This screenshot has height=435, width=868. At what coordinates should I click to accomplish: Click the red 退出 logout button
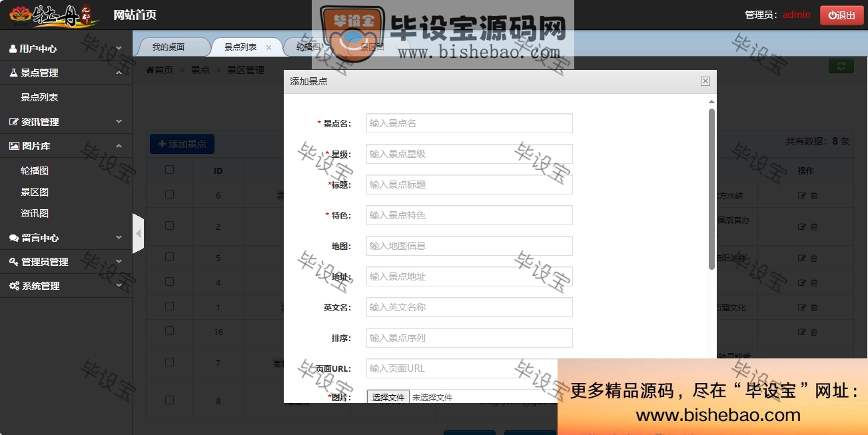[x=842, y=15]
